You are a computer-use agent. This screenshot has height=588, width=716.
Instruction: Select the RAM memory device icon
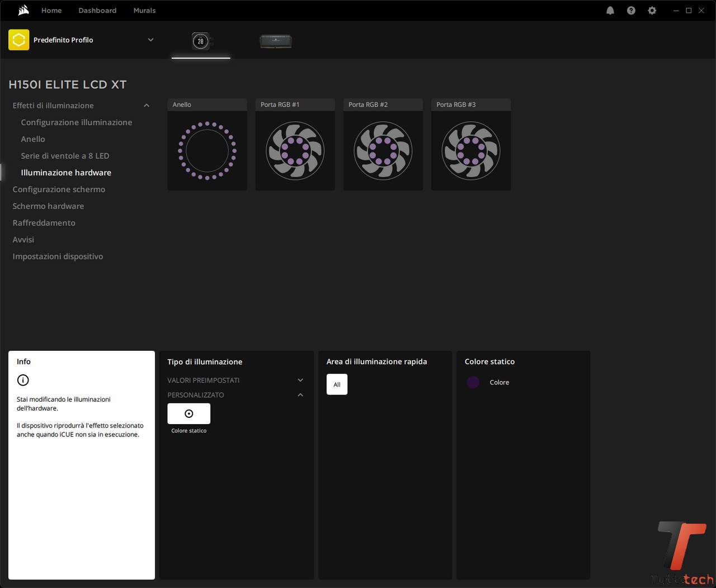[276, 41]
